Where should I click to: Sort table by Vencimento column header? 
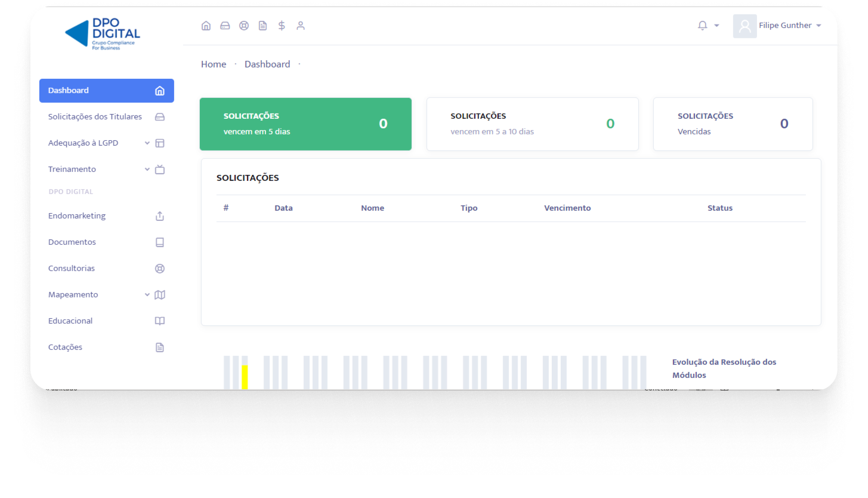[x=567, y=208]
